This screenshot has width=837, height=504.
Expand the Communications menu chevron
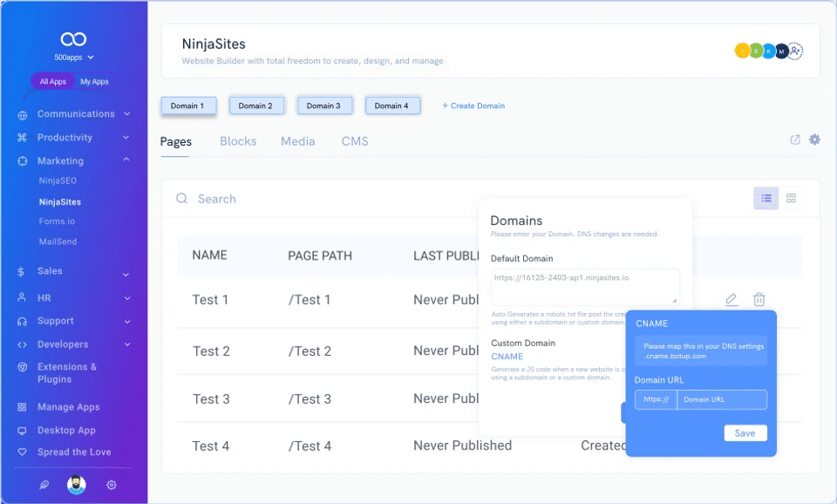[127, 113]
